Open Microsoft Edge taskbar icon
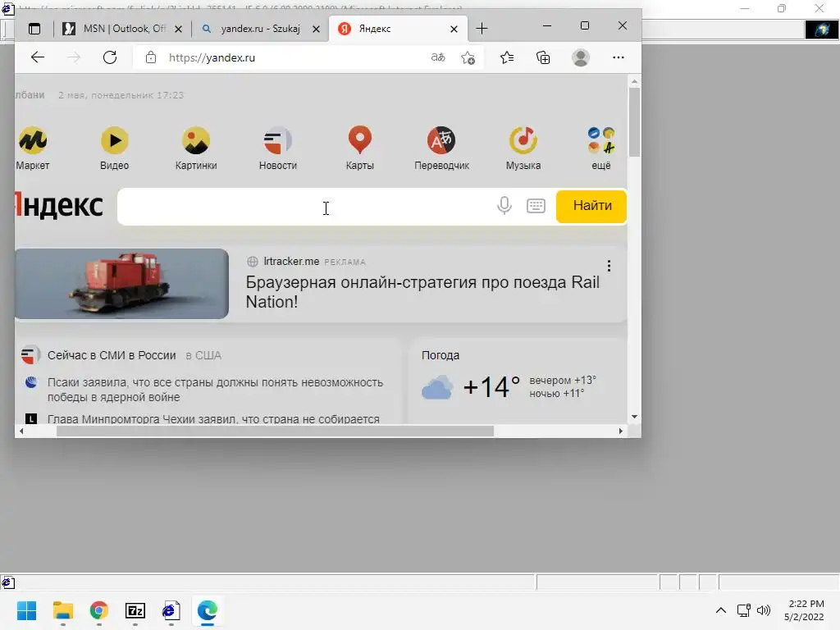The image size is (840, 630). click(208, 610)
